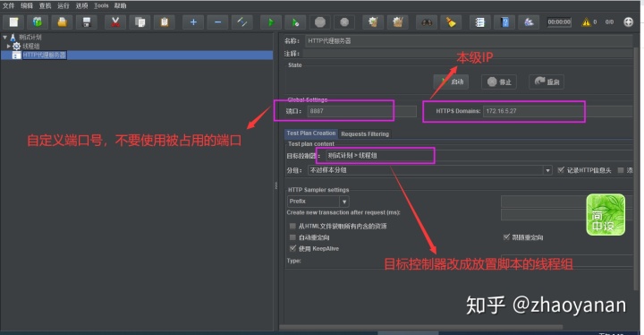Click the Type input field
Image resolution: width=644 pixels, height=335 pixels.
[566, 261]
